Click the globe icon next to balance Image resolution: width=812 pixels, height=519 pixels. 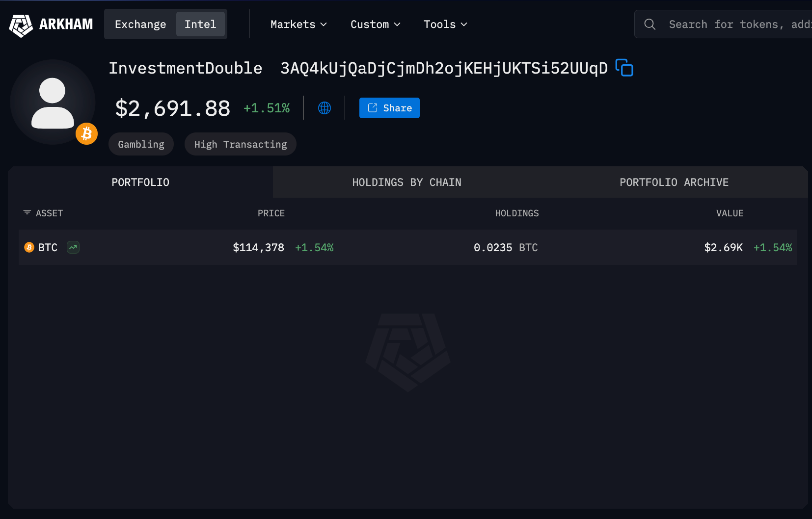click(x=325, y=108)
